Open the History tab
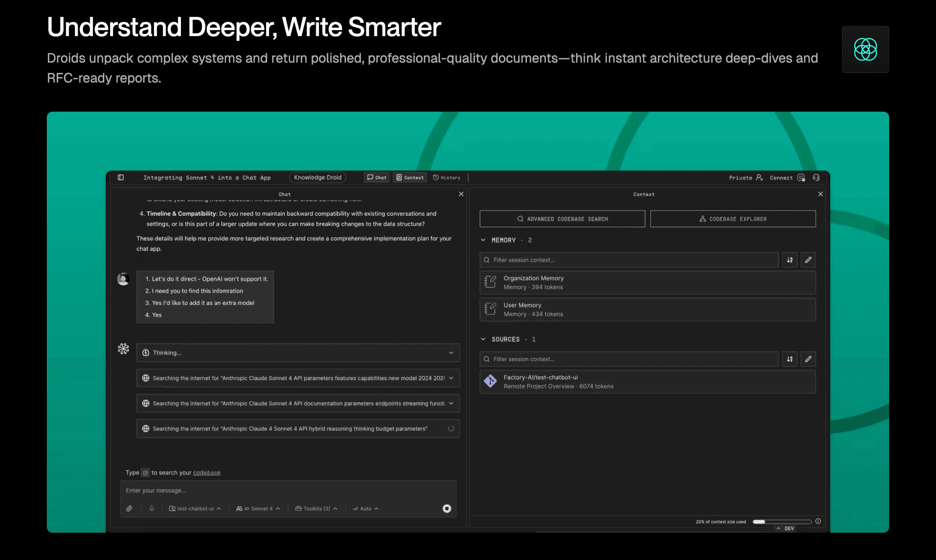Image resolution: width=936 pixels, height=560 pixels. point(447,177)
